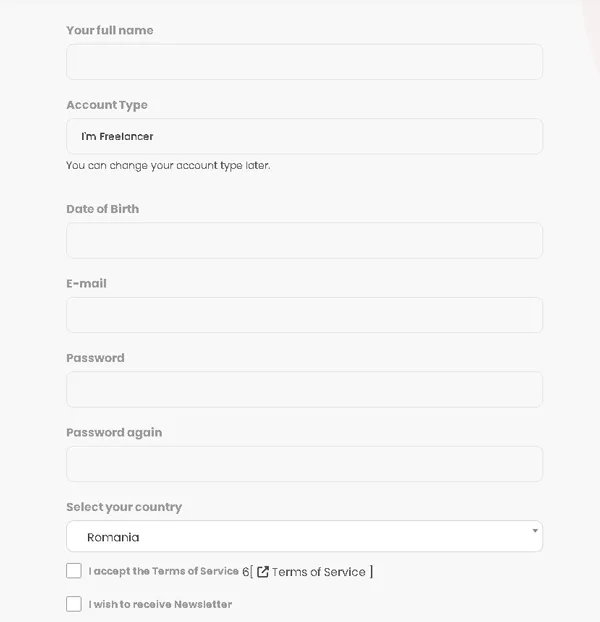Click the country dropdown arrow icon

[x=535, y=531]
